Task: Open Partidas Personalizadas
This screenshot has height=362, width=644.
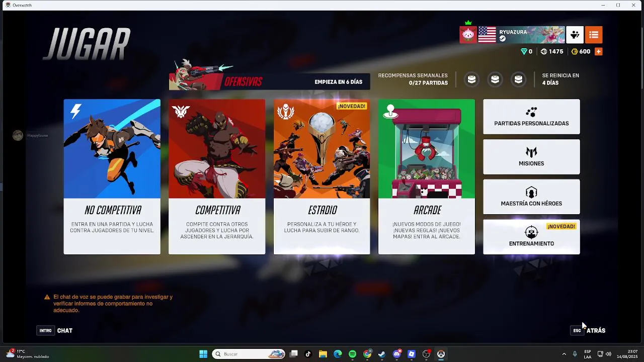Action: [x=531, y=117]
